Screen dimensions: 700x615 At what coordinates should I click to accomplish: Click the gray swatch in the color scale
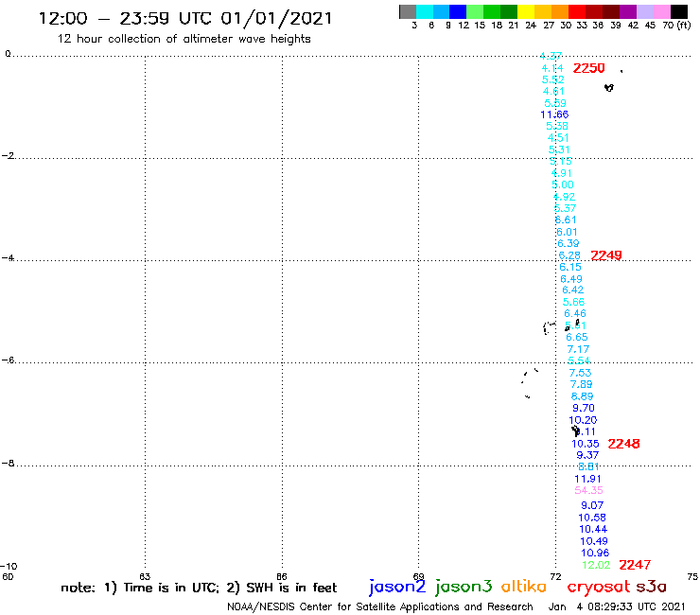coord(408,11)
